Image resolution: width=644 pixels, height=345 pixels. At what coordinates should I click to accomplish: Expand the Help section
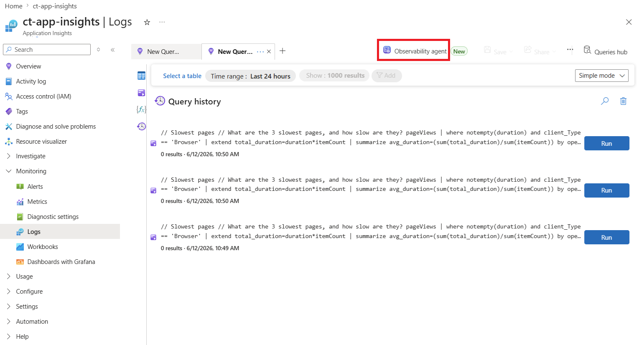point(22,337)
